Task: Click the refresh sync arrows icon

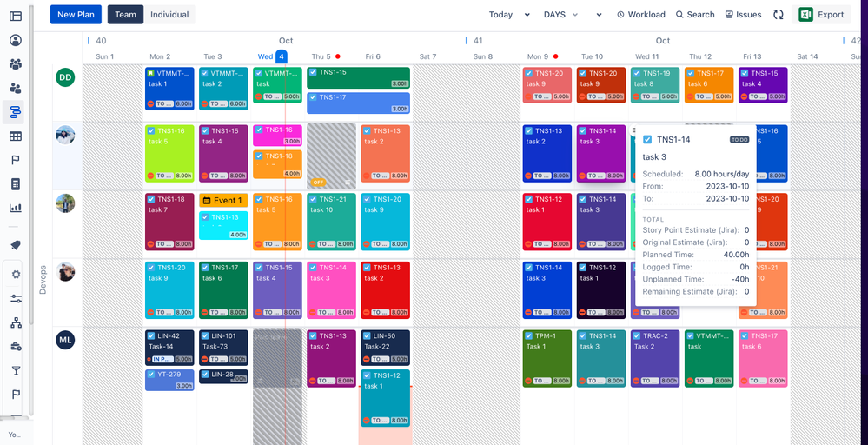Action: point(779,15)
